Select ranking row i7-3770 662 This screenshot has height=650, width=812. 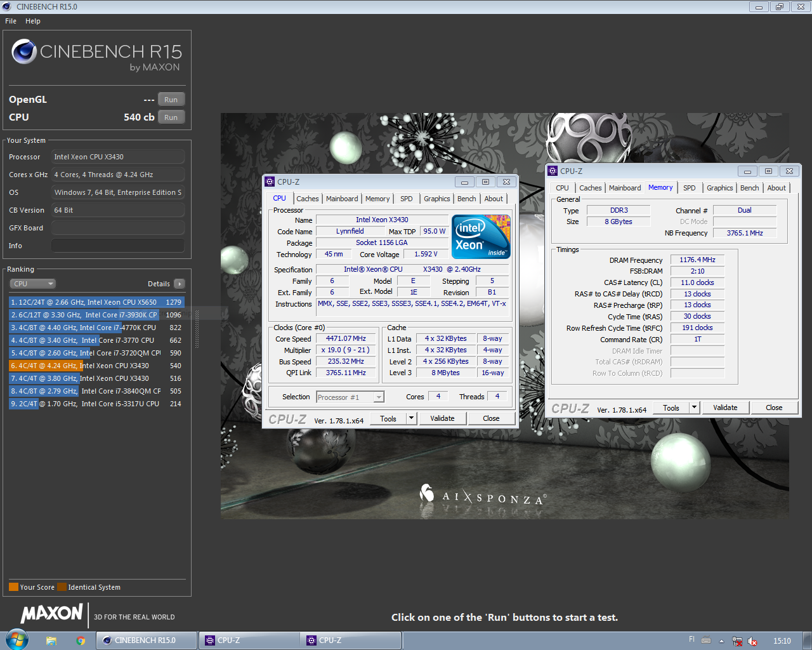pos(96,340)
